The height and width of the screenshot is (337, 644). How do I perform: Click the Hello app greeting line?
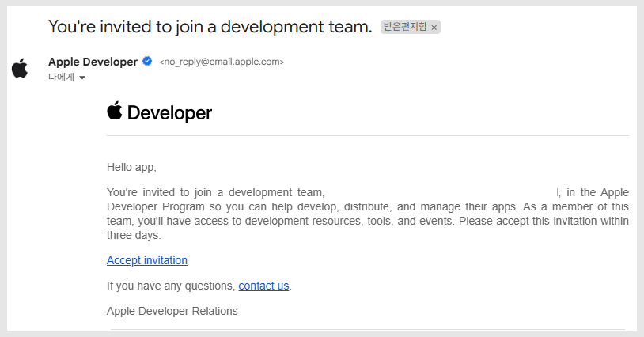click(x=131, y=167)
